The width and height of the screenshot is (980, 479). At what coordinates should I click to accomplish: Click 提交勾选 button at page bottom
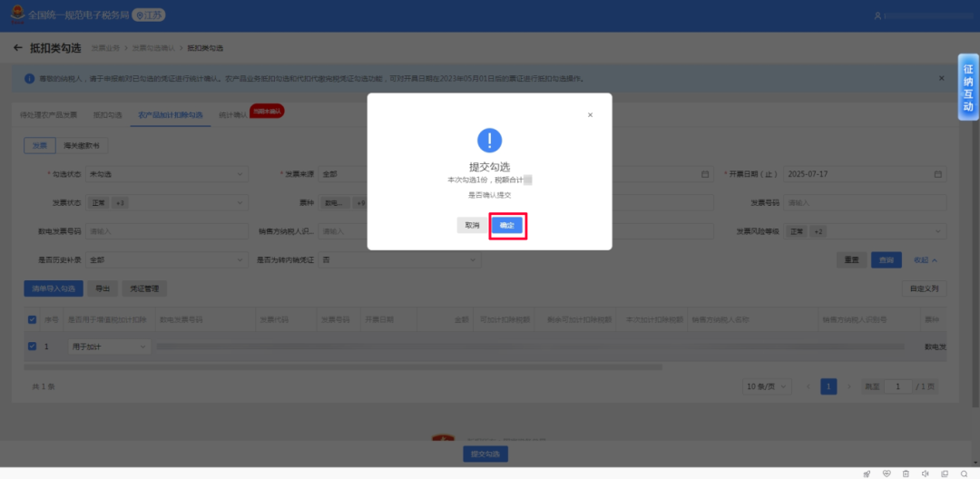tap(485, 454)
